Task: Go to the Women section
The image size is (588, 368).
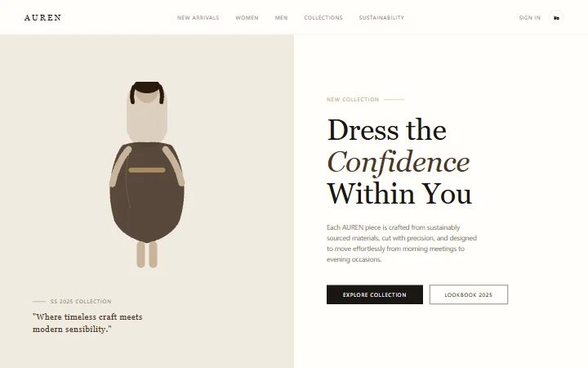Action: 247,18
